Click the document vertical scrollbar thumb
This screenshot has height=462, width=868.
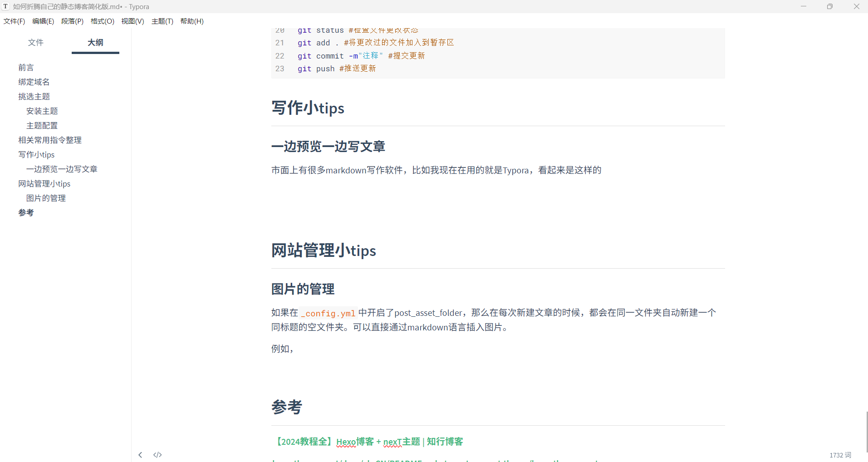(x=867, y=431)
